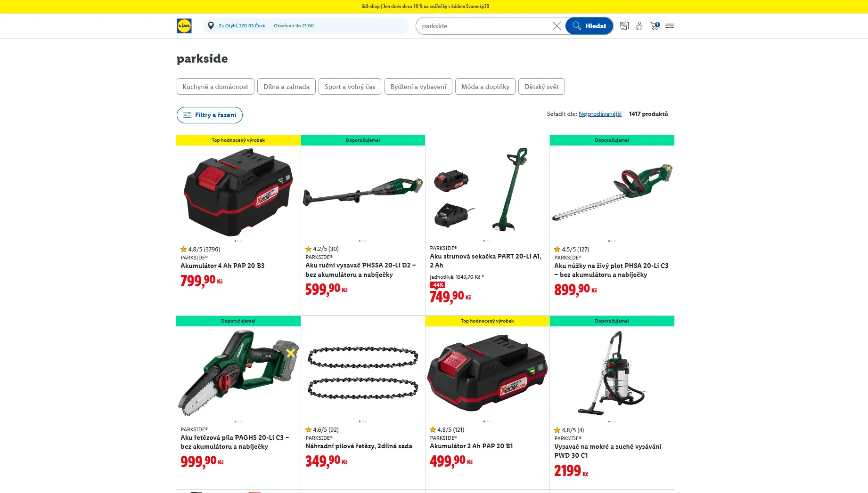Screen dimensions: 868x493
Task: Open the Filtry a řazení panel
Action: click(210, 115)
